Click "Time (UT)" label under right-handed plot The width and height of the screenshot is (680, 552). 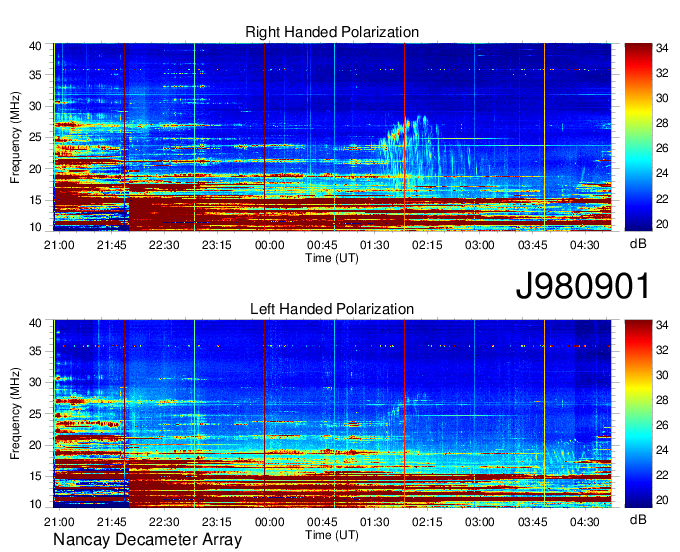pyautogui.click(x=332, y=258)
